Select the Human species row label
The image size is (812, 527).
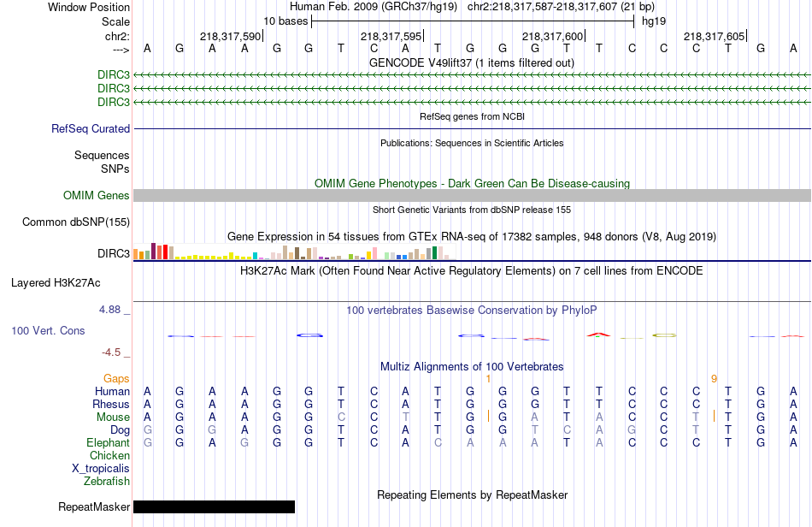coord(112,391)
